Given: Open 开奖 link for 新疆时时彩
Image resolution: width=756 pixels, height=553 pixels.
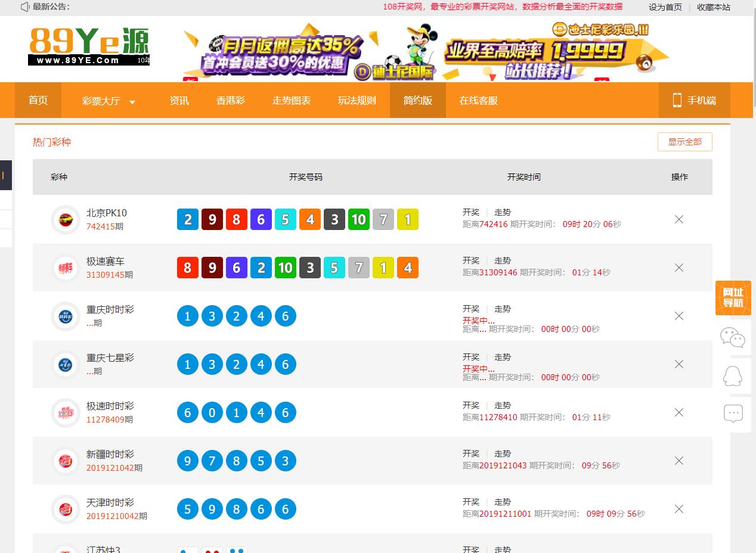Looking at the screenshot, I should pos(471,453).
